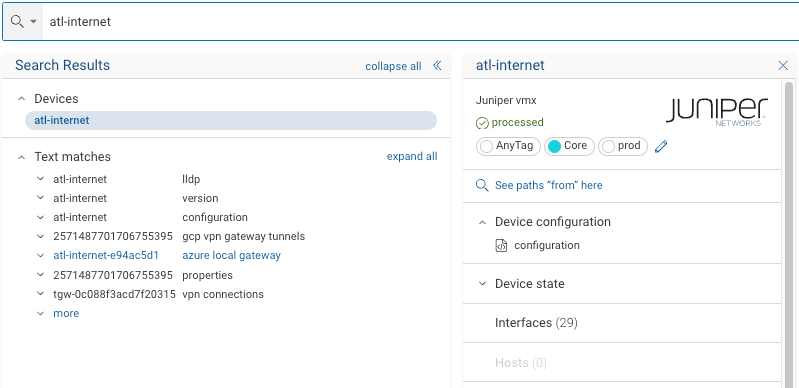Toggle the AnyTag tag
This screenshot has width=799, height=388.
pos(508,146)
